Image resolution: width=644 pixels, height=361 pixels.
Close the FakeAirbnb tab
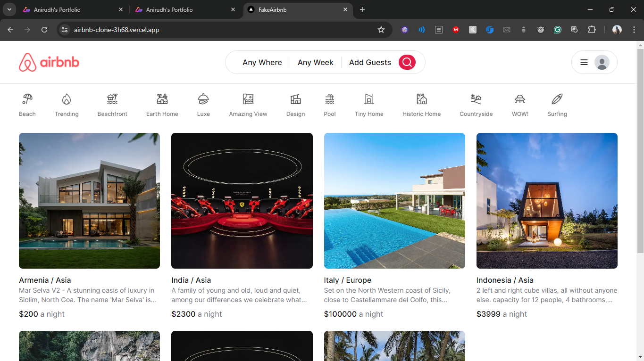345,9
